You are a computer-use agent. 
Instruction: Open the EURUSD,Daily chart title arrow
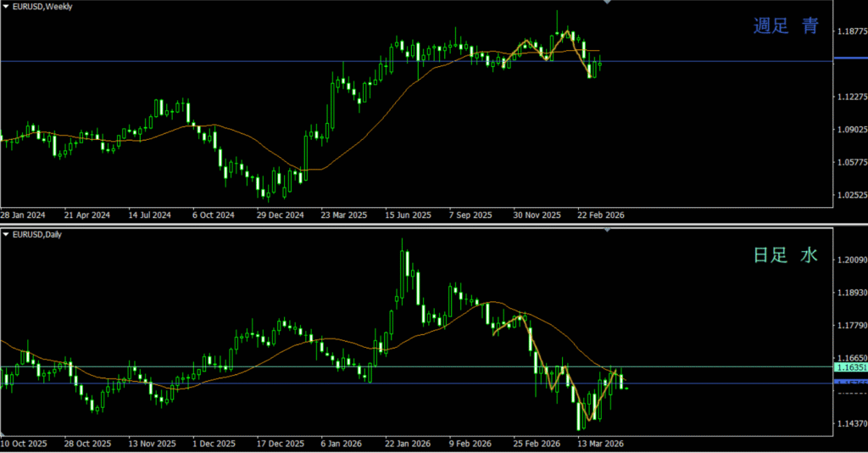pos(7,233)
